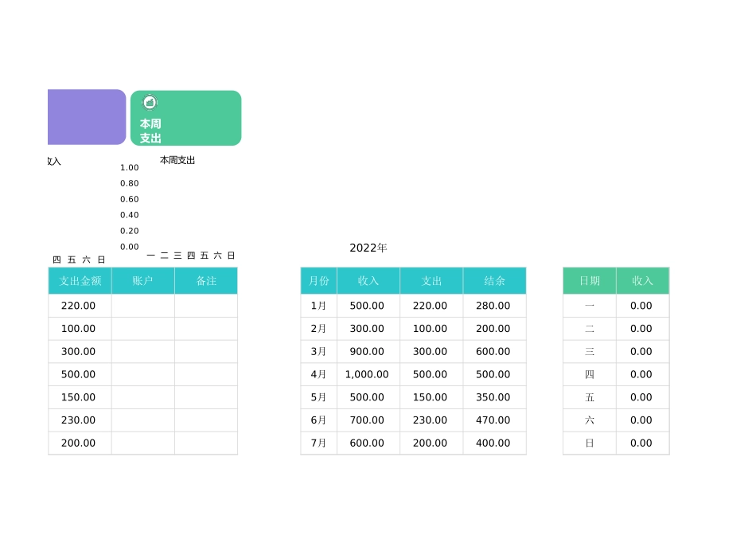Select the 本周支出 chart title
This screenshot has width=756, height=535.
[x=177, y=160]
